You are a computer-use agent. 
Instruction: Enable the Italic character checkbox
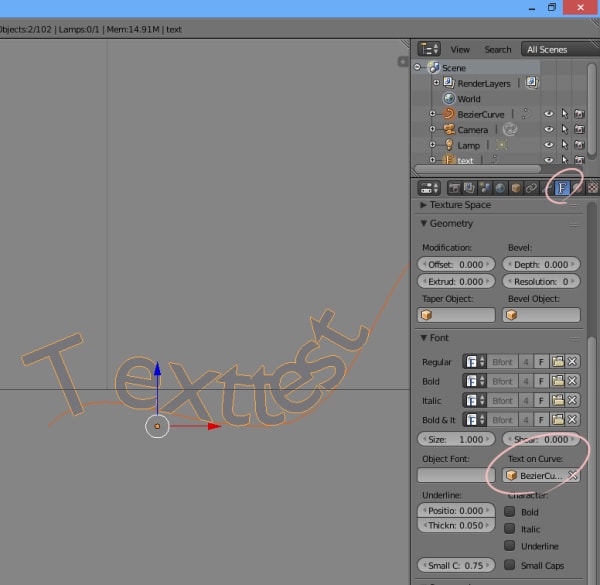pos(509,529)
